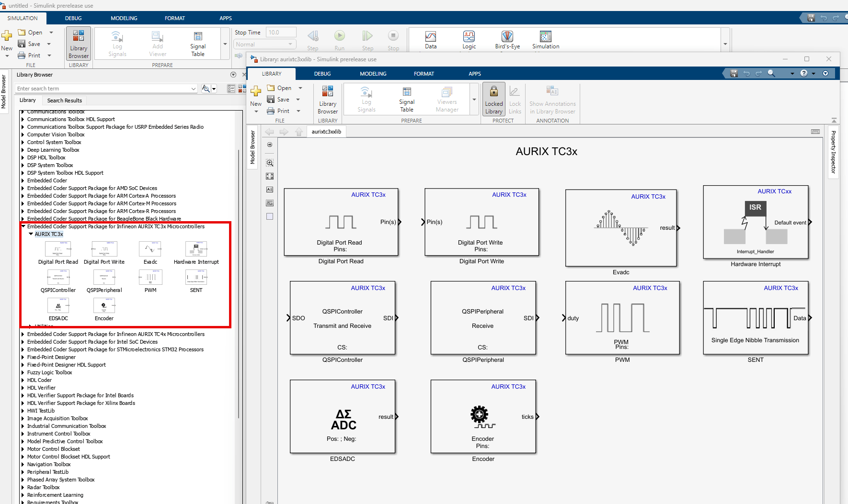Open the Signal Table in Library window
Image resolution: width=848 pixels, height=504 pixels.
(406, 99)
